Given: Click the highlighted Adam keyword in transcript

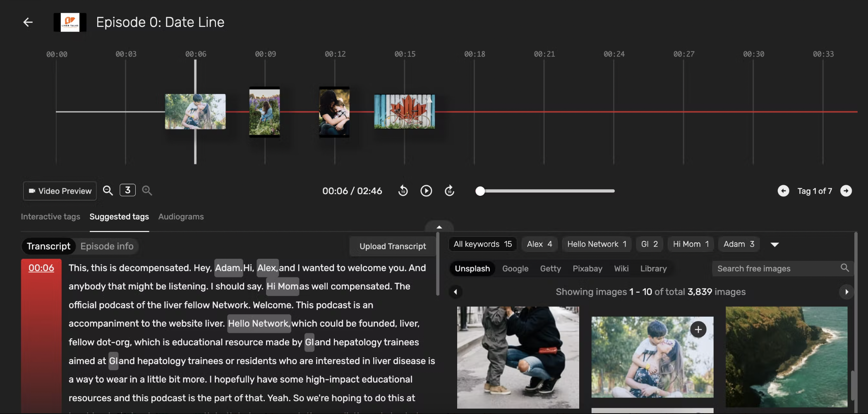Looking at the screenshot, I should tap(228, 268).
